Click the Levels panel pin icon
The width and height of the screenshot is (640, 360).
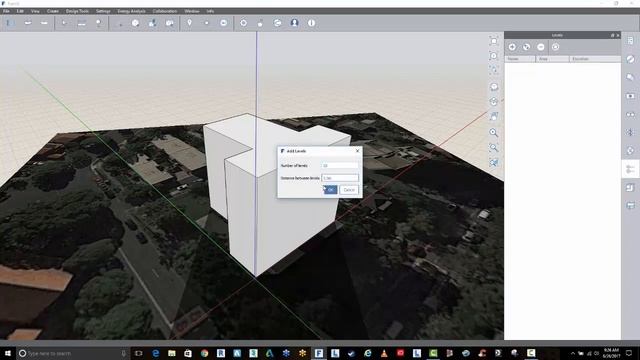tap(612, 36)
